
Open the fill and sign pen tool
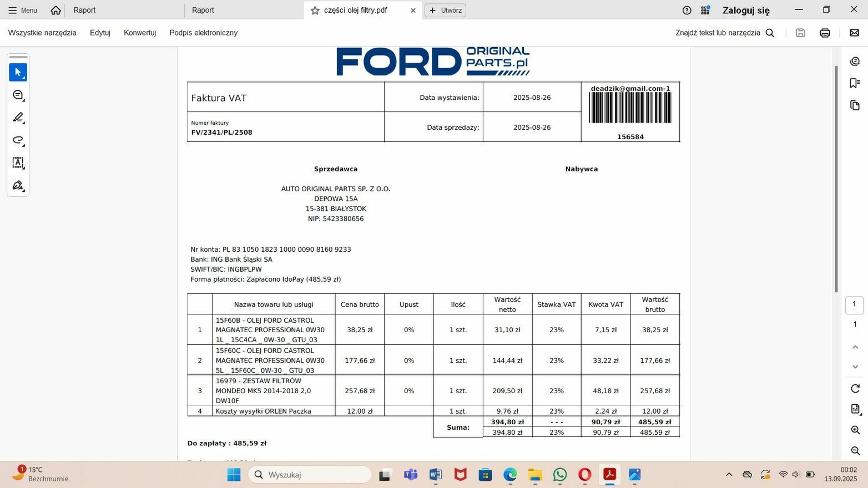[x=18, y=185]
